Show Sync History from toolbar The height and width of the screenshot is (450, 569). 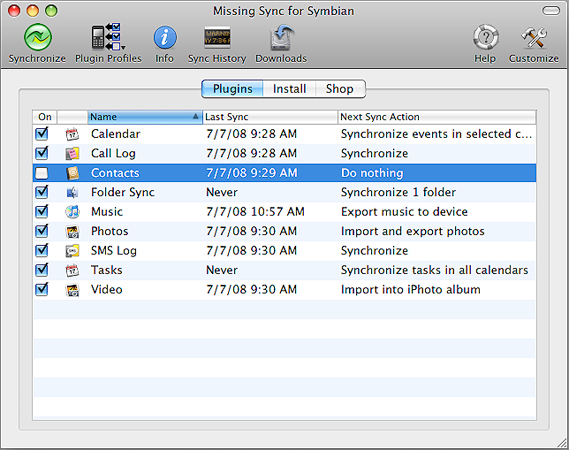pyautogui.click(x=217, y=37)
